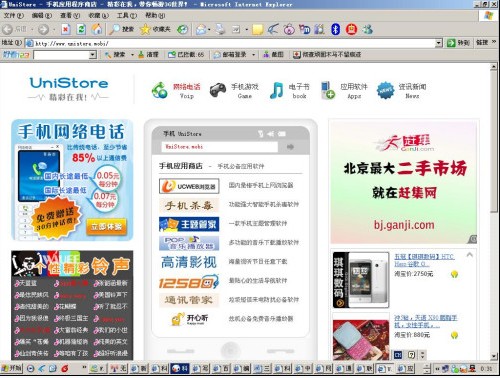
Task: Click the Windows Start button
Action: click(12, 368)
